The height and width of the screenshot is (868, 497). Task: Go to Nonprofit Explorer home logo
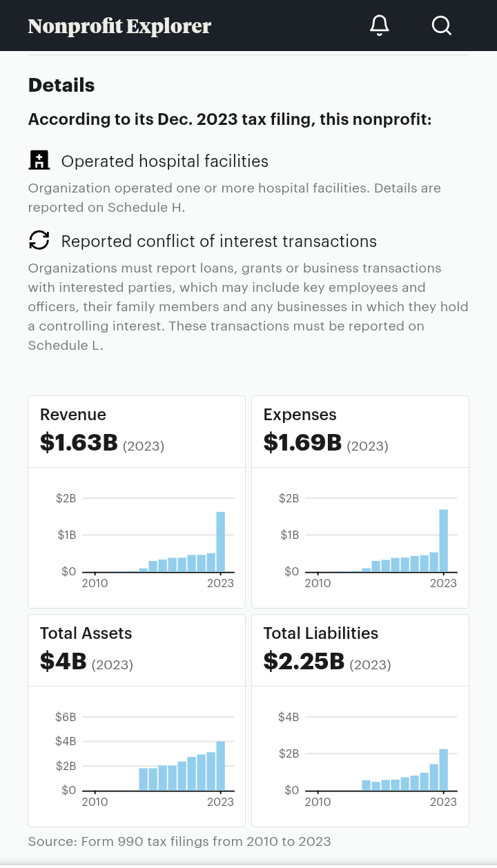(119, 26)
